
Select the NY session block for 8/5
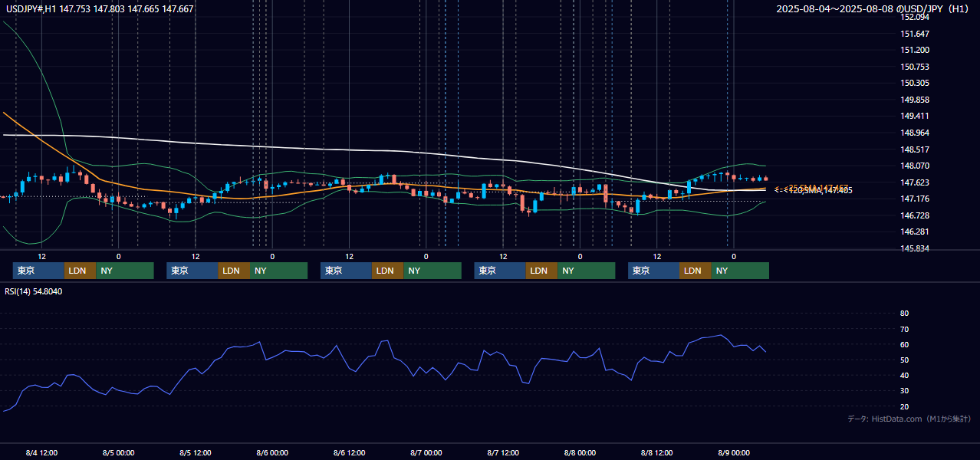[279, 271]
